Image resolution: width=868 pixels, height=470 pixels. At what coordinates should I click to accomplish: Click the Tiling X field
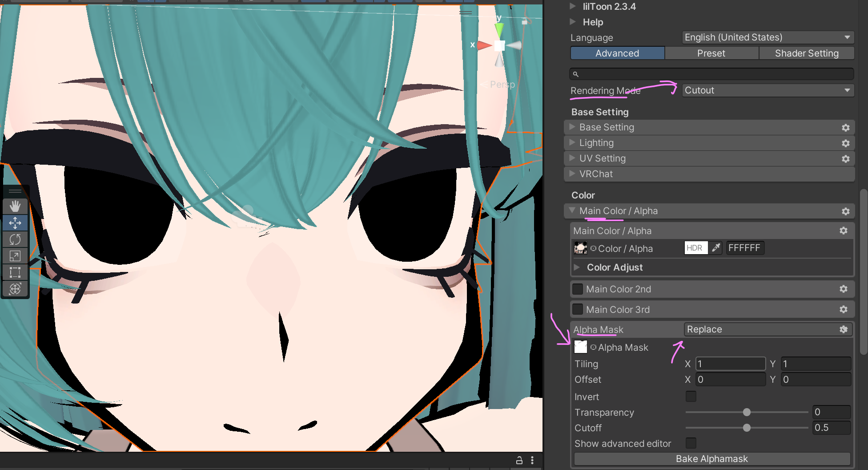730,364
